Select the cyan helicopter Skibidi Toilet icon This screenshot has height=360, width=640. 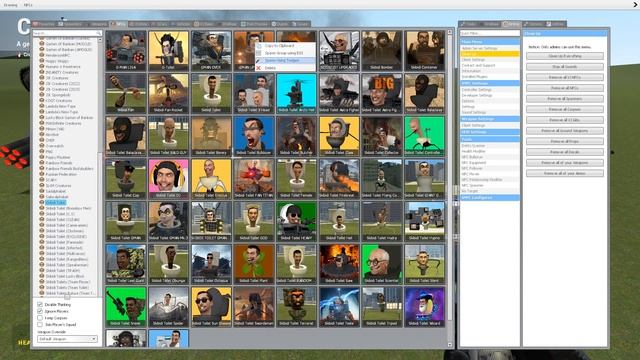296,93
